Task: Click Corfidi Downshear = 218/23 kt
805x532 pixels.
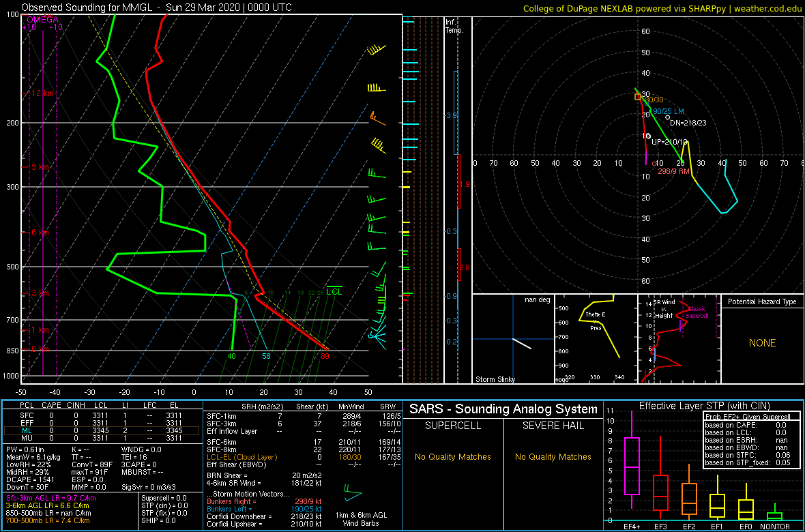Action: coord(264,516)
